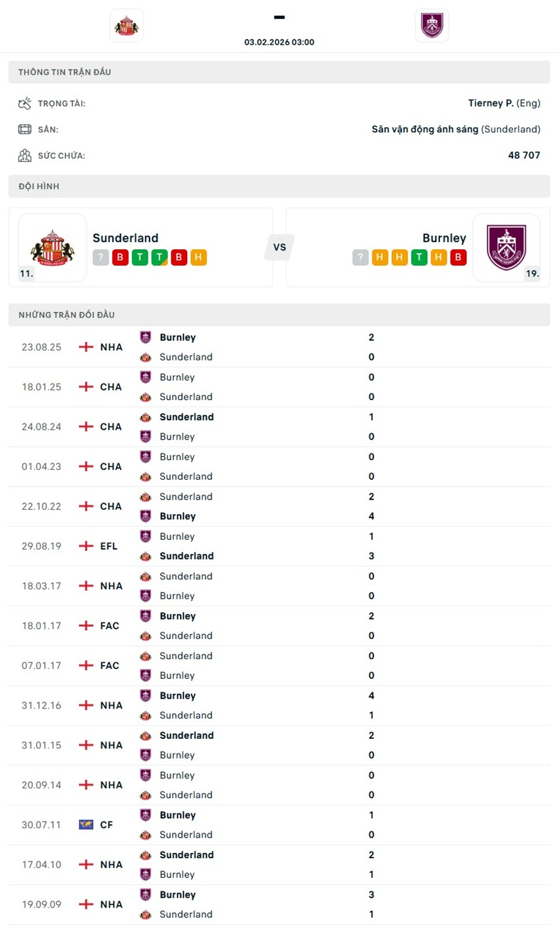Collapse the ĐỘI HÌNH section header
Viewport: 560px width, 930px height.
279,186
